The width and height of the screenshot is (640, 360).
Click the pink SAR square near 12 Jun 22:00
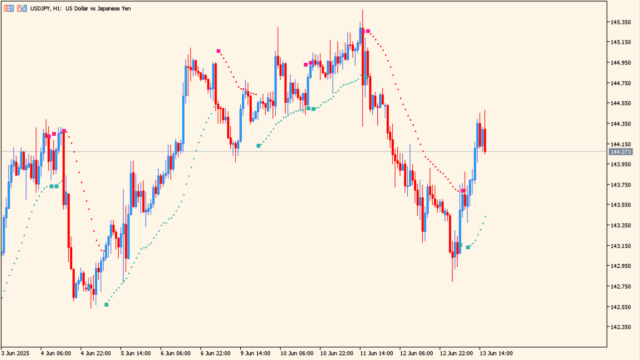pos(463,191)
